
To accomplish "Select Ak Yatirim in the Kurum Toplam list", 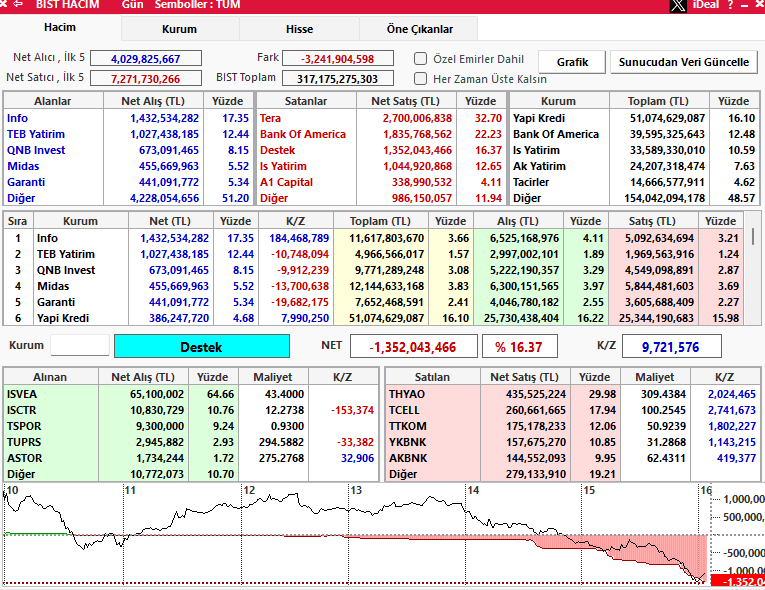I will point(539,166).
